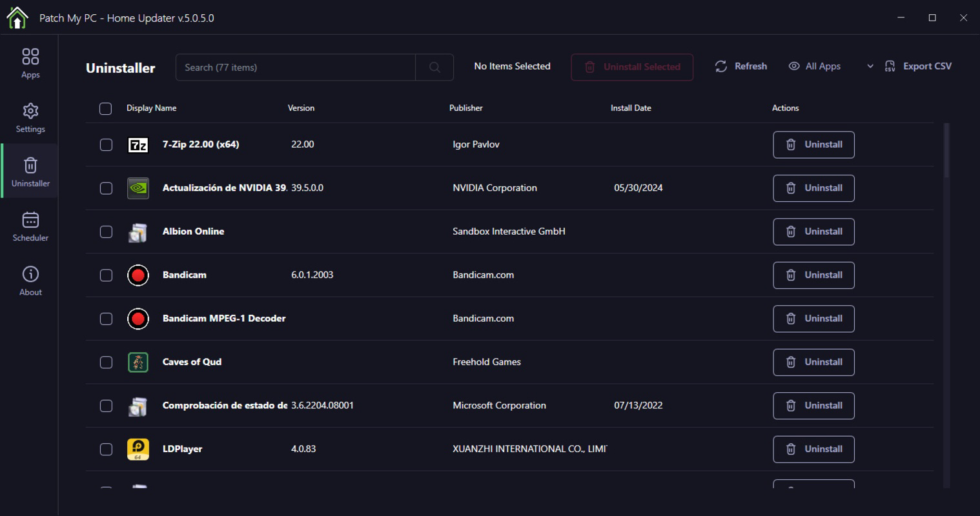Open the All Apps filter label

coord(823,66)
